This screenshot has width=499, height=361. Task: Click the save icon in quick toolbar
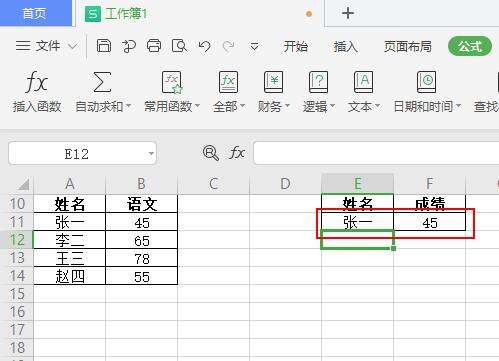click(x=104, y=46)
